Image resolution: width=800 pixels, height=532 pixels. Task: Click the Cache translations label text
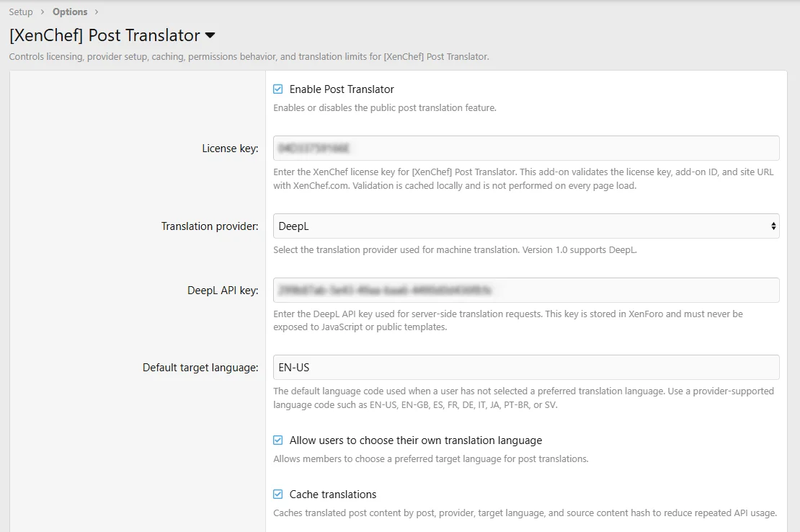click(x=333, y=495)
